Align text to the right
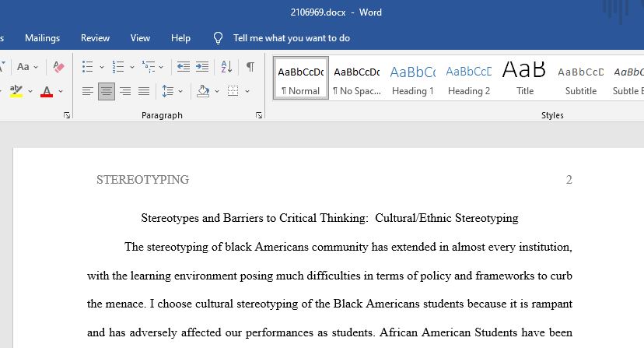The width and height of the screenshot is (644, 348). [x=125, y=91]
